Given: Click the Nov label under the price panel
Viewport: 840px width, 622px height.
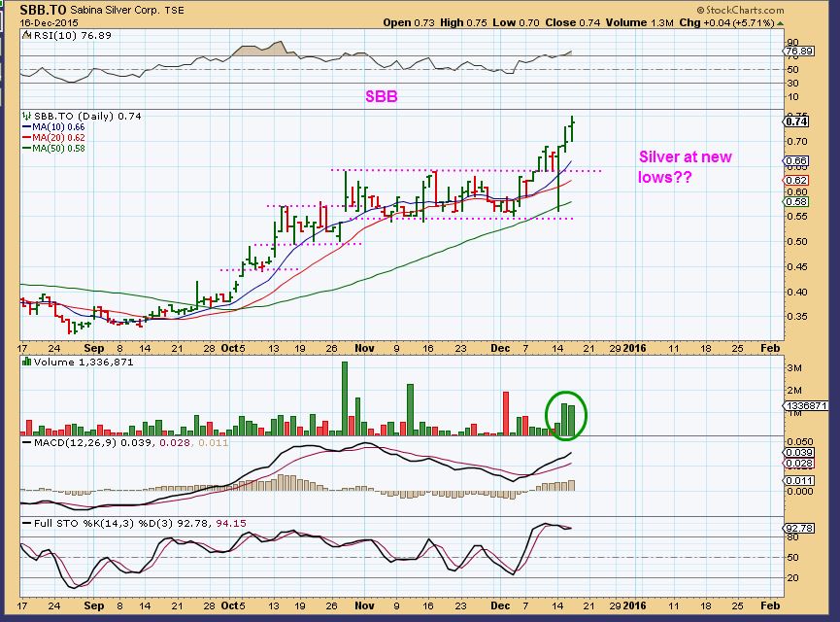Looking at the screenshot, I should [364, 348].
